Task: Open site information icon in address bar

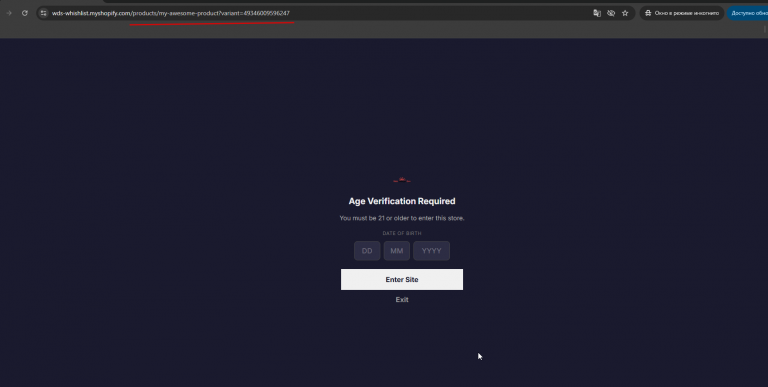Action: [44, 13]
